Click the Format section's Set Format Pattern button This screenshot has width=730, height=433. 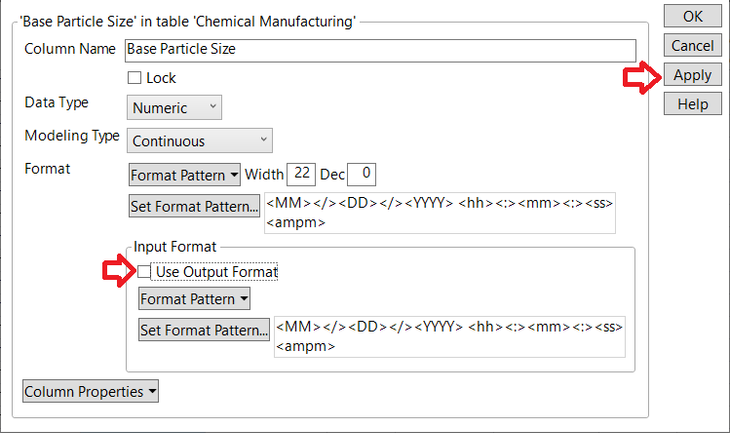click(x=195, y=206)
